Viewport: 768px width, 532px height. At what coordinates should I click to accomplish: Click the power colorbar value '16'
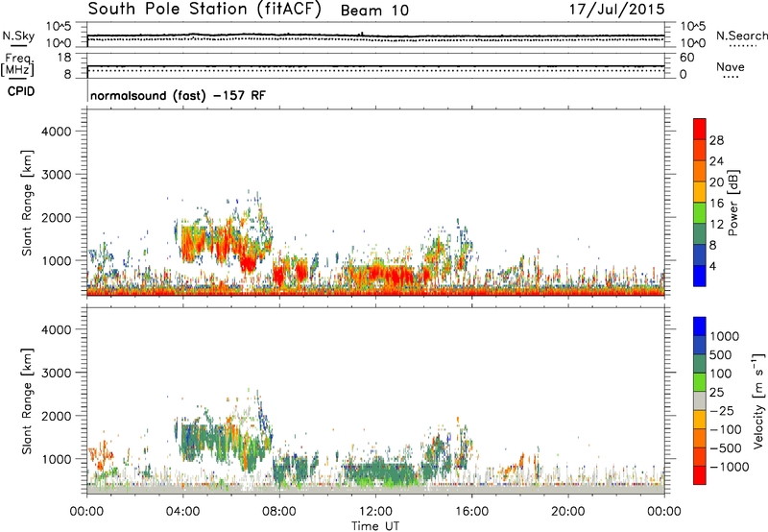pos(716,204)
